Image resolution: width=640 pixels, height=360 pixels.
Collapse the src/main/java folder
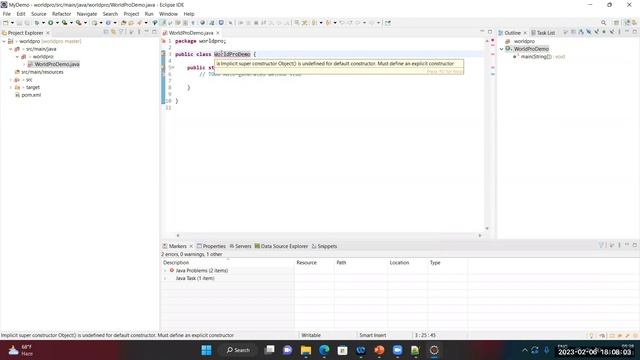[11, 49]
